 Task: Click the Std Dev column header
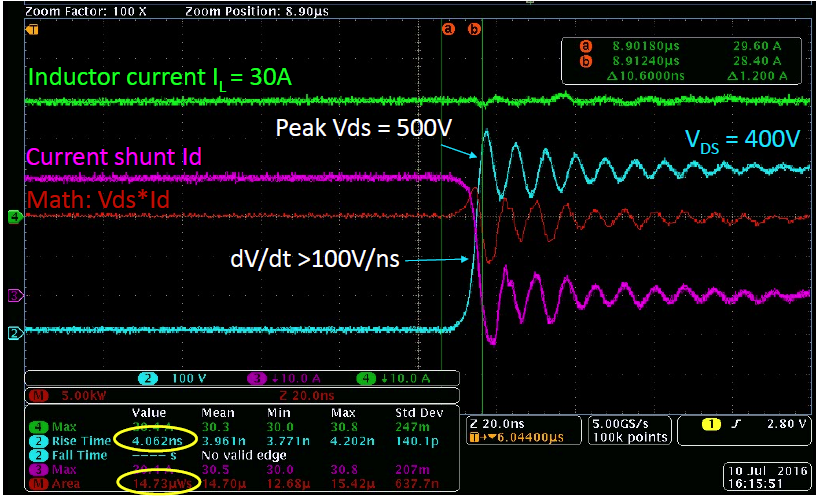coord(419,413)
